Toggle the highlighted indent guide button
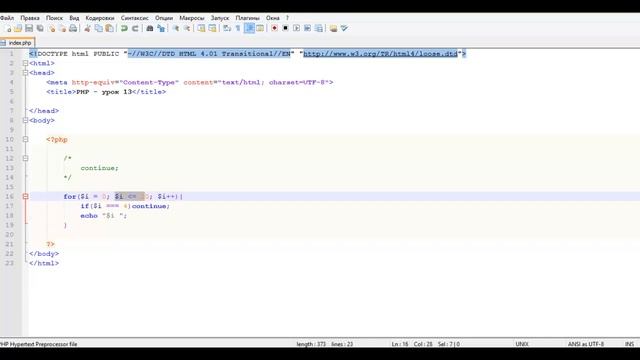The height and width of the screenshot is (360, 640). pyautogui.click(x=249, y=28)
